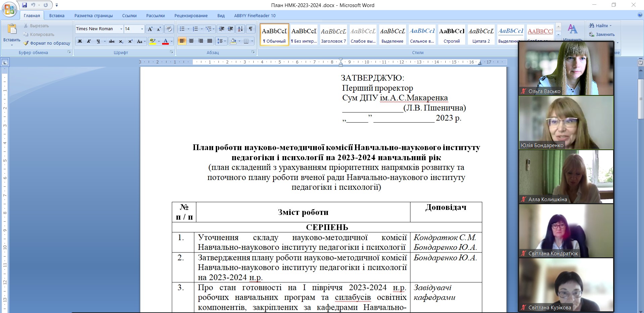This screenshot has height=313, width=644.
Task: Expand quick access toolbar customize arrow
Action: (57, 5)
